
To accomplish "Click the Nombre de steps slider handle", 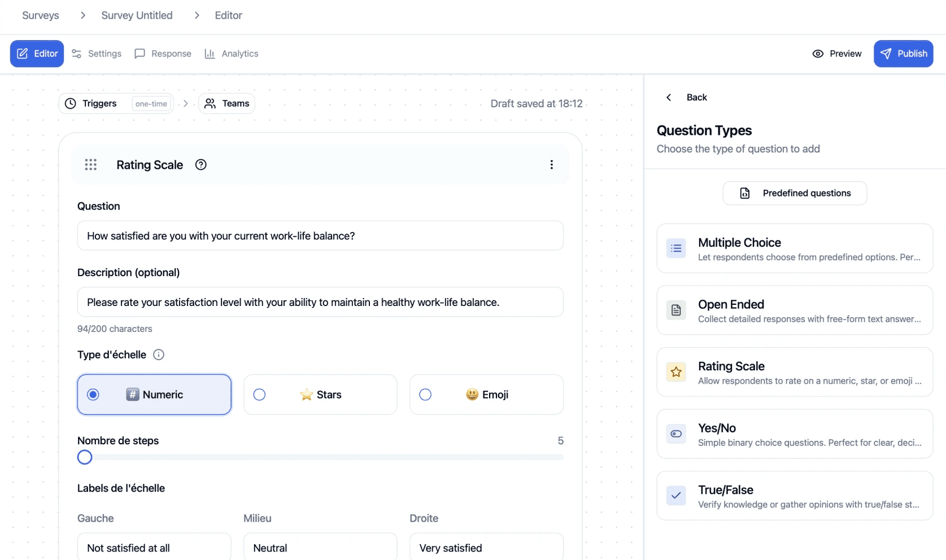I will (x=85, y=457).
